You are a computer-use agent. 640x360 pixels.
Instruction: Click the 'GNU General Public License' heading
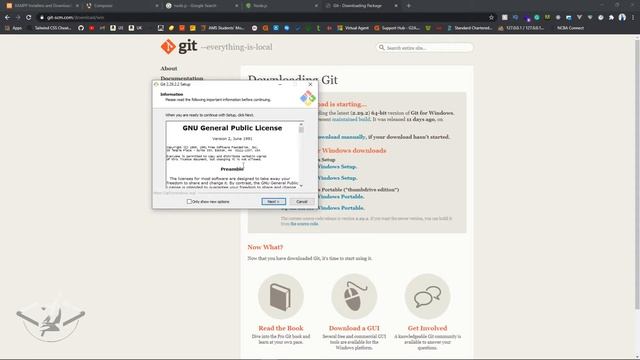[232, 128]
